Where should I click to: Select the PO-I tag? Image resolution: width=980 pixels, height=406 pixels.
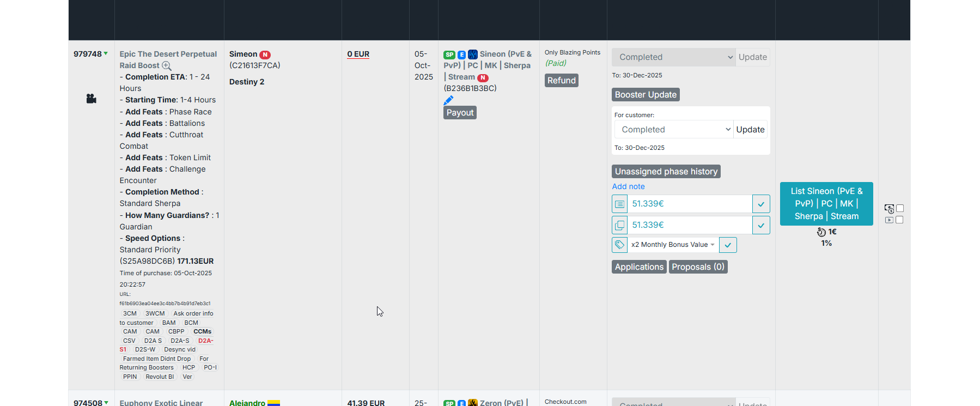(x=210, y=368)
